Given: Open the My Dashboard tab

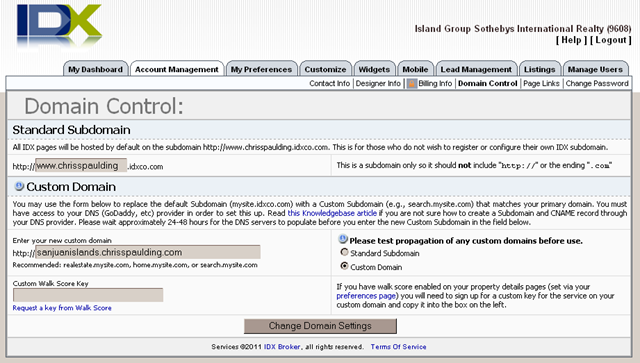Looking at the screenshot, I should coord(96,69).
